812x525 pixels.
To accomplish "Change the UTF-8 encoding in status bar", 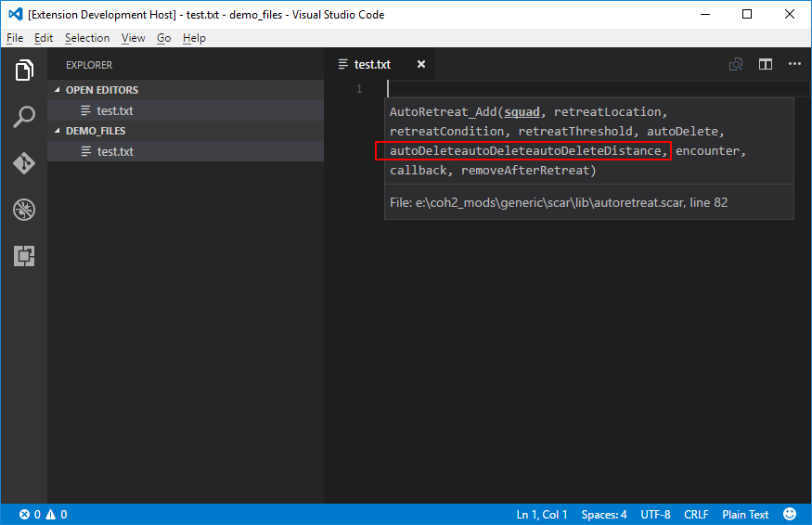I will tap(655, 514).
